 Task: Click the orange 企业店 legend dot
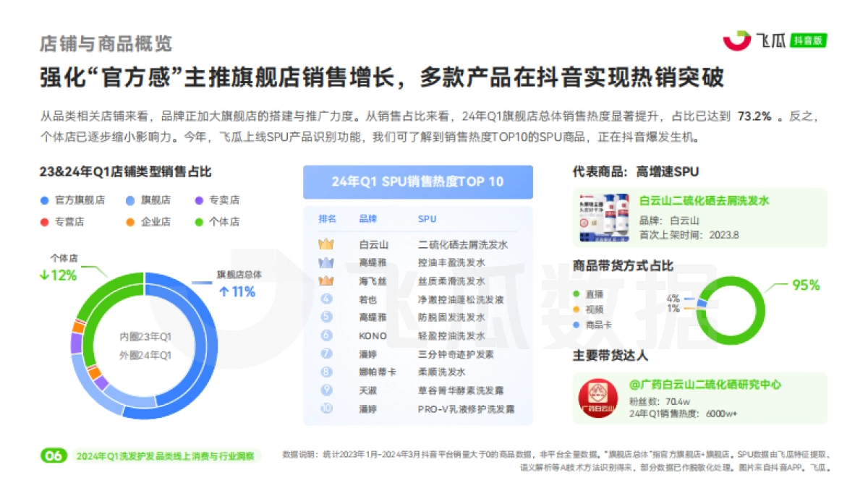[130, 222]
